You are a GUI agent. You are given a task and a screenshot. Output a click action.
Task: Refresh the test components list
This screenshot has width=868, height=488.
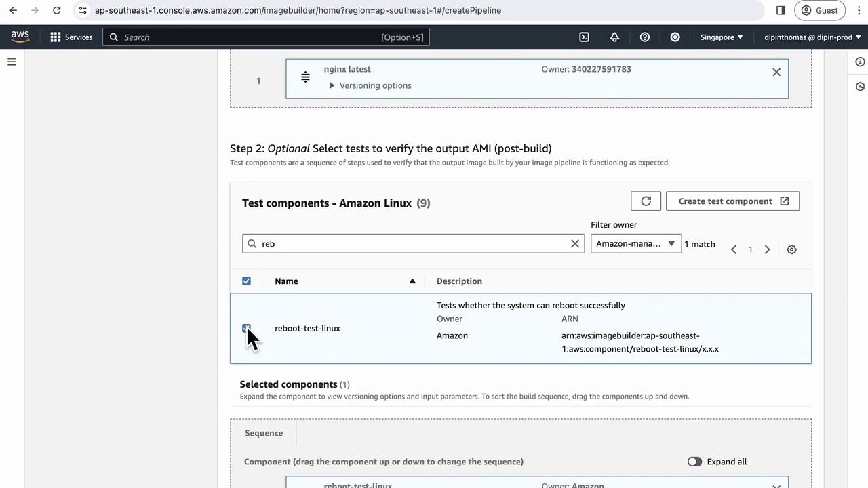646,201
